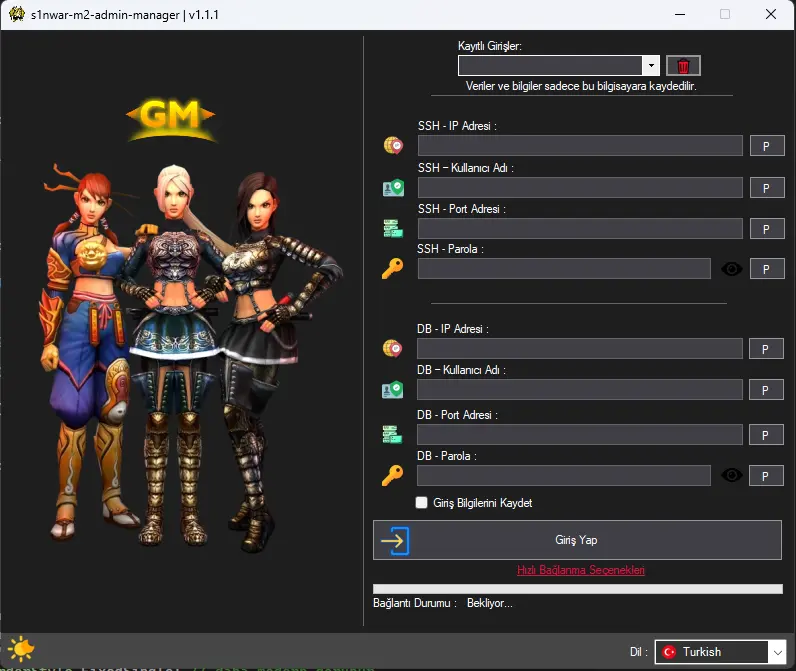This screenshot has height=671, width=796.
Task: Show SSH password with eye icon
Action: click(732, 269)
